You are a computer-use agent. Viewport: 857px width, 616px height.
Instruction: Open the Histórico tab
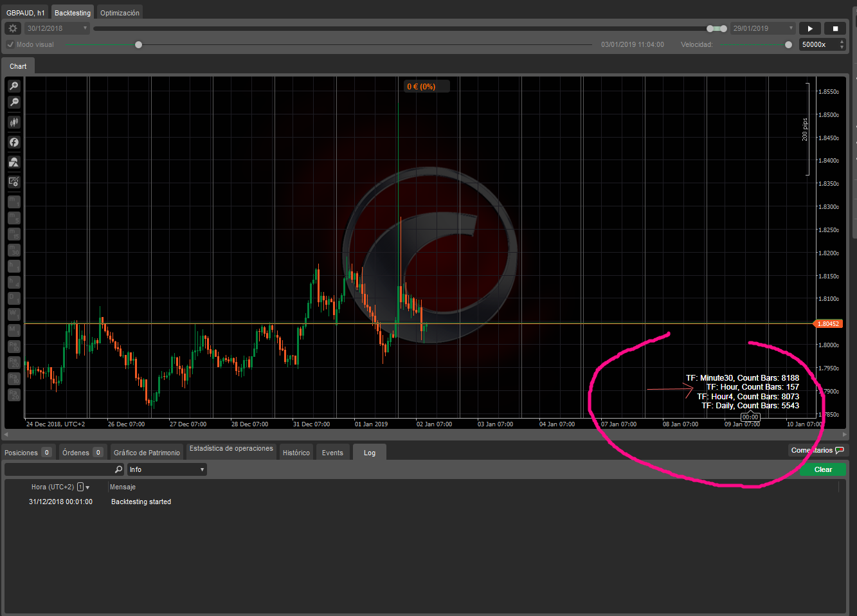[x=296, y=453]
